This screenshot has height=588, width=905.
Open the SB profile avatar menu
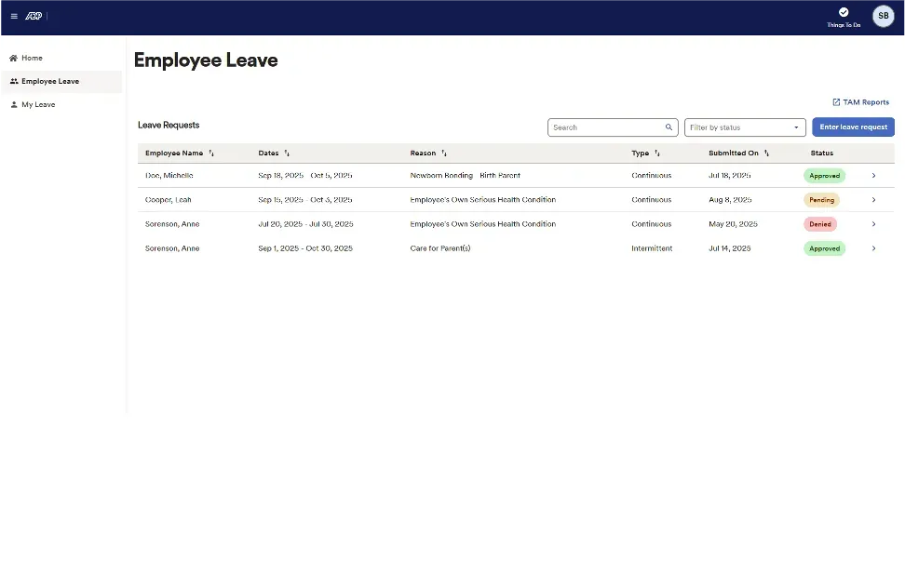click(x=882, y=16)
